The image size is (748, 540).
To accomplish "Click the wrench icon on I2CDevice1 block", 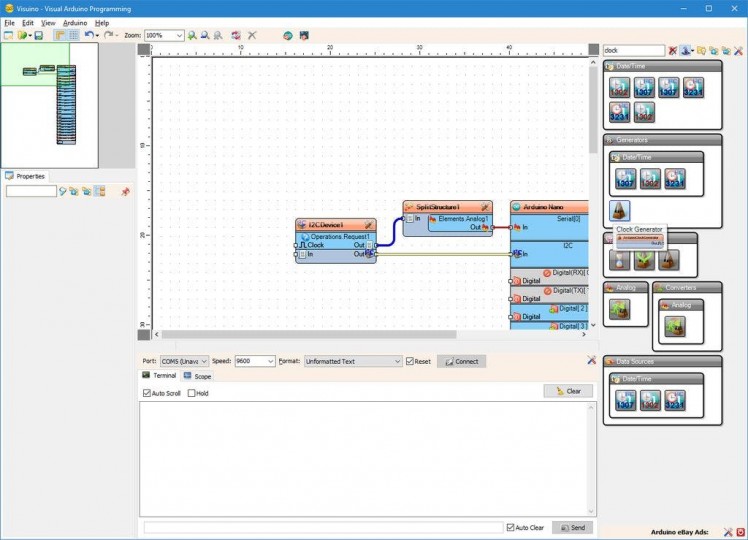I will [369, 225].
